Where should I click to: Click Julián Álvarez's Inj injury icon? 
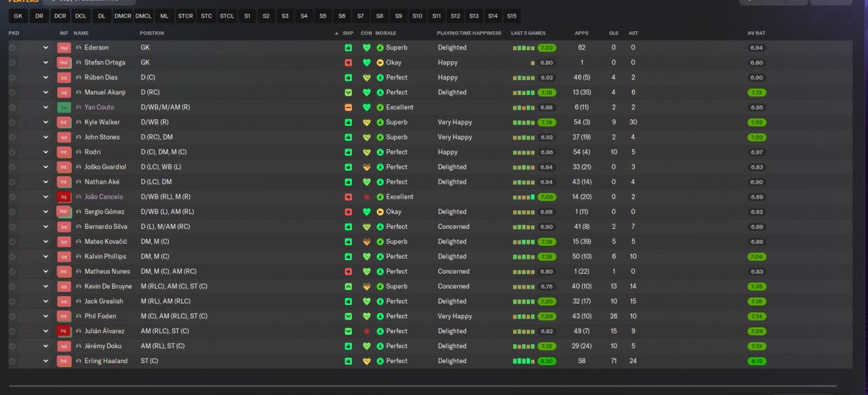point(64,331)
